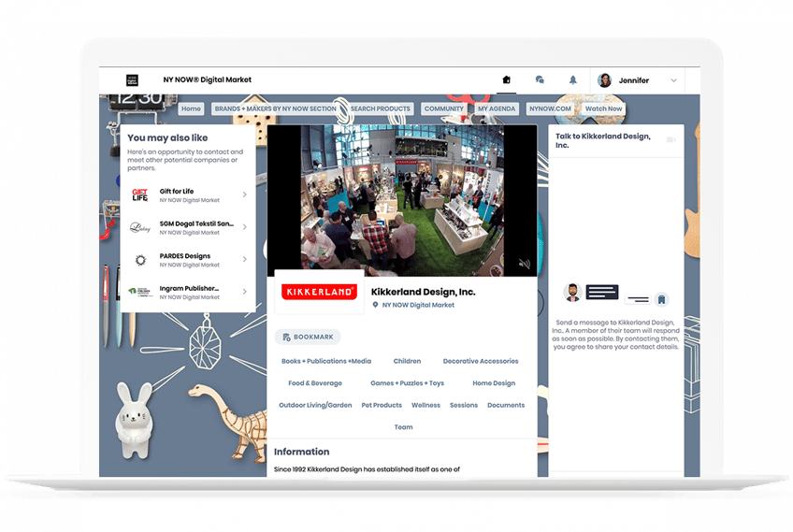Click Jennifer's profile avatar
This screenshot has width=793, height=532.
pyautogui.click(x=605, y=80)
